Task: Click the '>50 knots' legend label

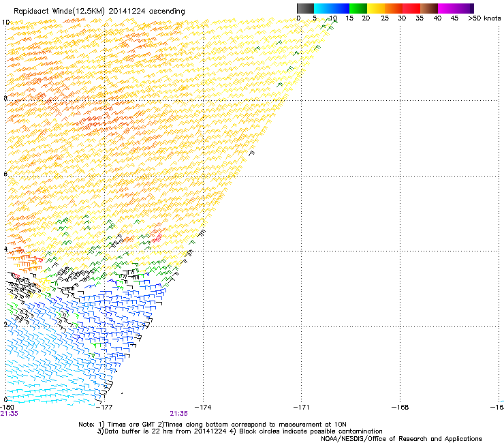Action: click(x=484, y=18)
